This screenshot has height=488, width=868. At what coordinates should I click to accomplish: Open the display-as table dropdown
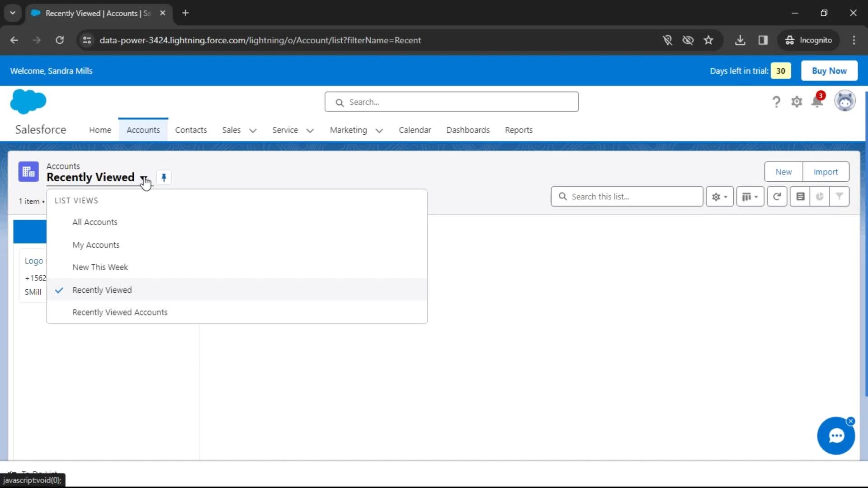(x=750, y=197)
